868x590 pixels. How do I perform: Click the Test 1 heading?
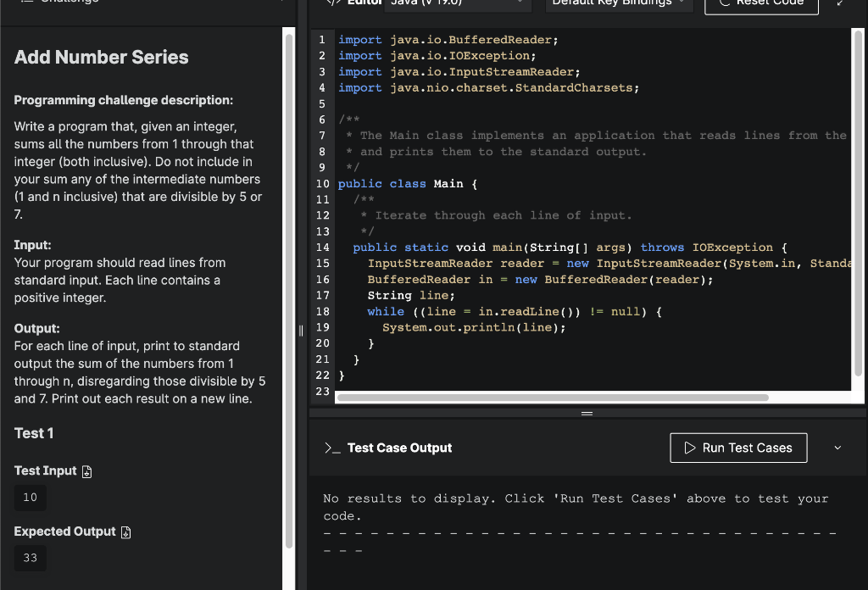tap(34, 433)
